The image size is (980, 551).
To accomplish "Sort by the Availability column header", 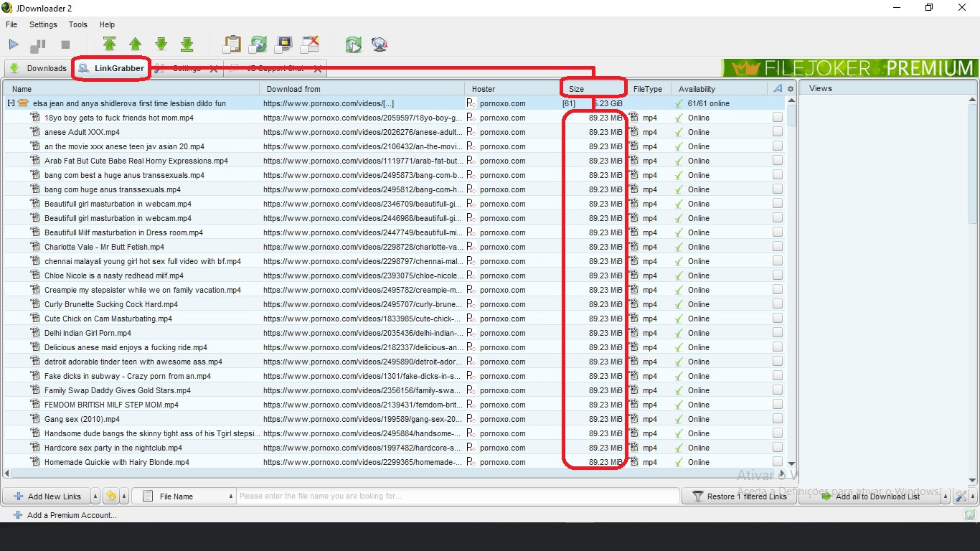I will click(720, 89).
